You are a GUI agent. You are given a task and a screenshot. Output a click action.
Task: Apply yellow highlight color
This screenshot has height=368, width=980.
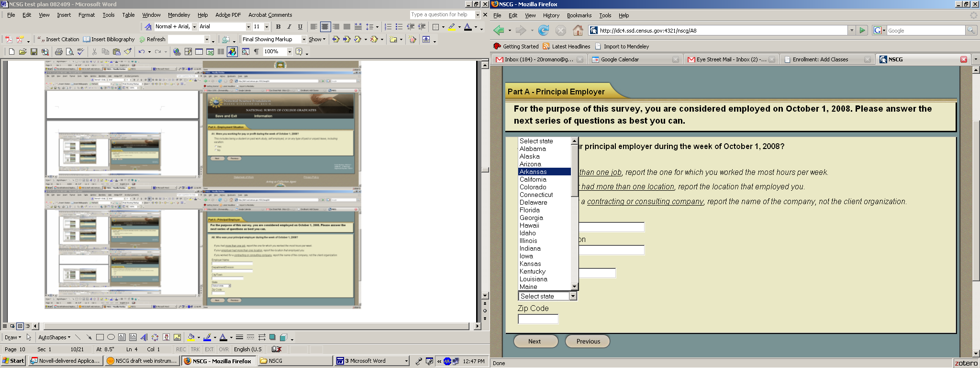(452, 27)
